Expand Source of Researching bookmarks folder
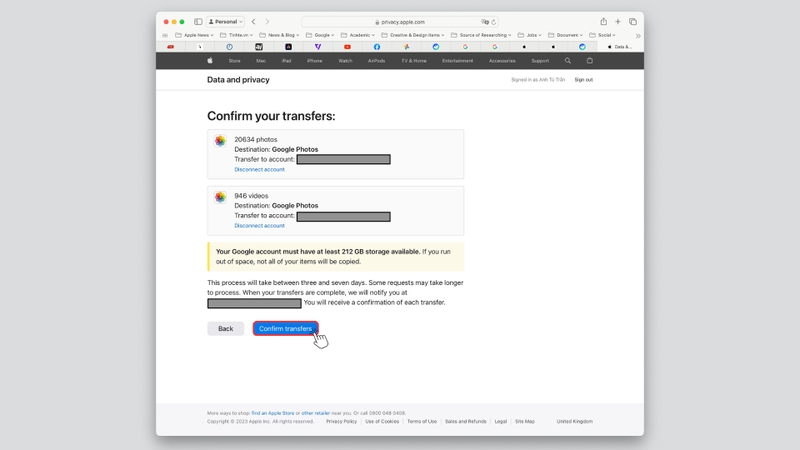Screen dimensions: 800x450 point(481,35)
